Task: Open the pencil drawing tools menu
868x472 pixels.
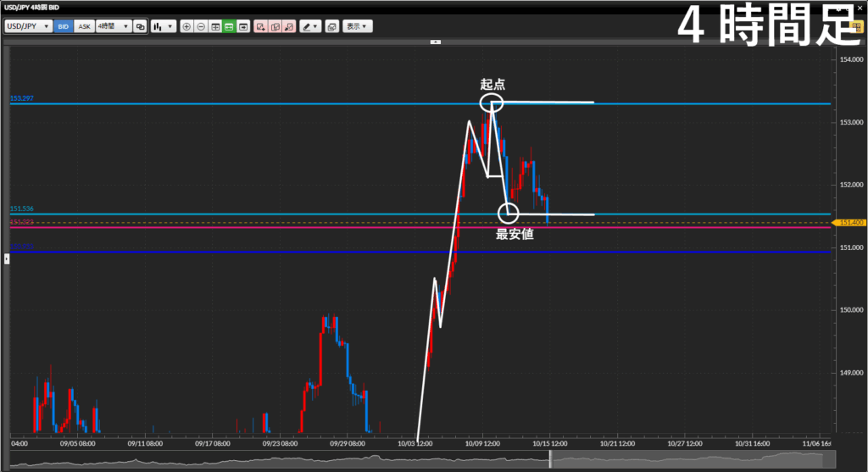Action: tap(309, 26)
